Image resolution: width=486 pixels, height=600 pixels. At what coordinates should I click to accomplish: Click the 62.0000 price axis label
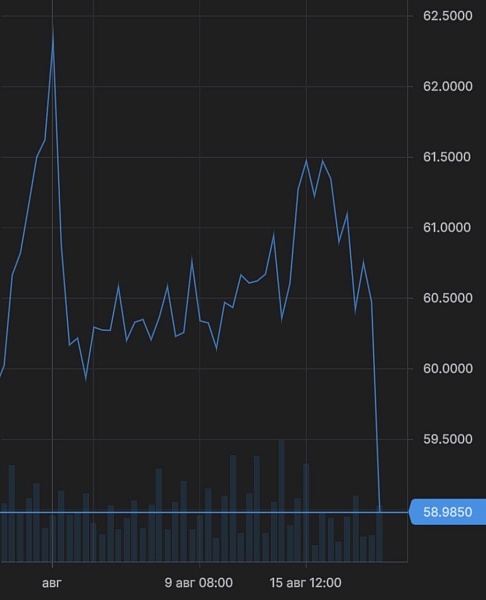pos(447,86)
